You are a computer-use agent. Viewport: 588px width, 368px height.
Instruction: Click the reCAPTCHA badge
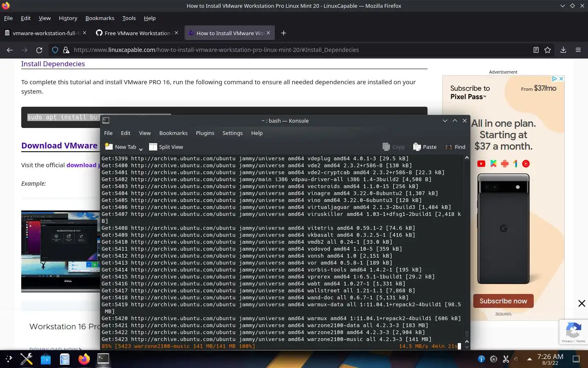[x=574, y=332]
